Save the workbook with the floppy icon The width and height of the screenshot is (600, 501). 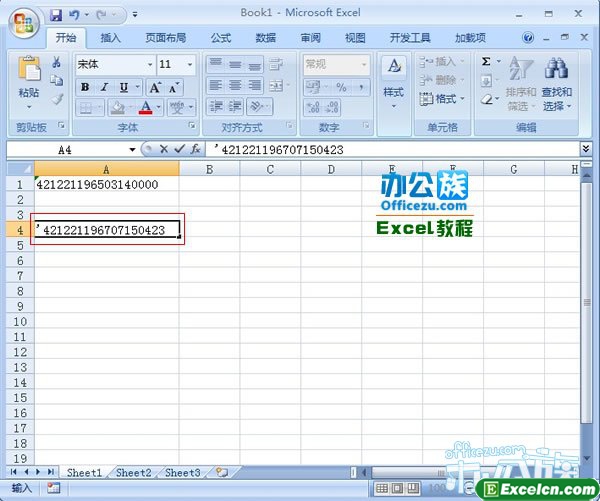tap(56, 15)
